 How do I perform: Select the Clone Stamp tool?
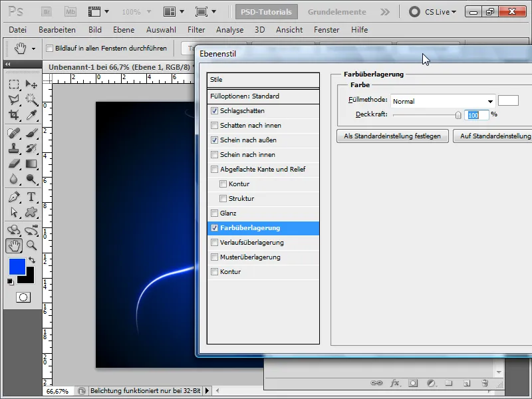(14, 148)
